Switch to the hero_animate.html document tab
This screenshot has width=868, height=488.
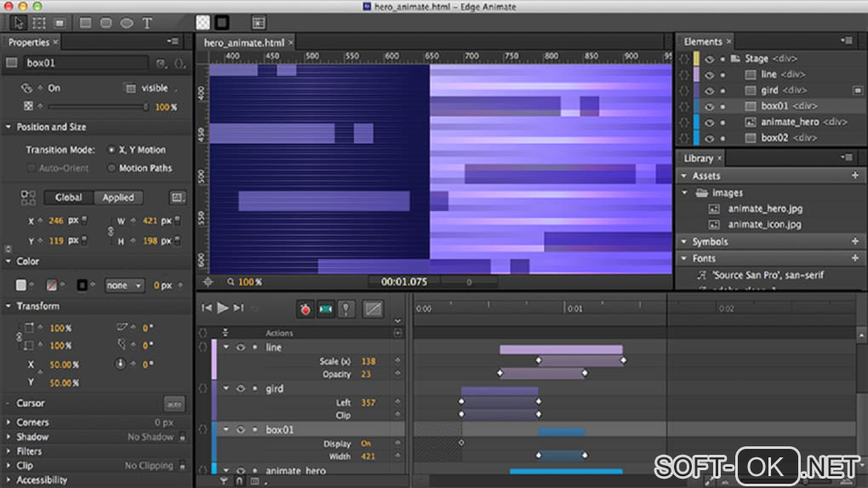(243, 43)
